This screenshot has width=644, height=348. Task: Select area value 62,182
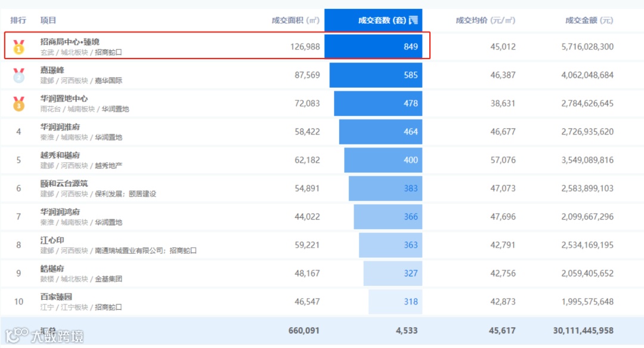(307, 161)
